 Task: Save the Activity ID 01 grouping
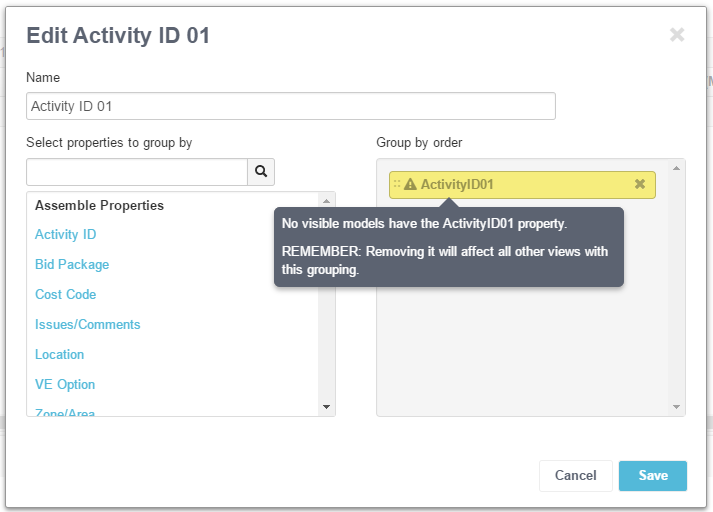click(x=652, y=476)
